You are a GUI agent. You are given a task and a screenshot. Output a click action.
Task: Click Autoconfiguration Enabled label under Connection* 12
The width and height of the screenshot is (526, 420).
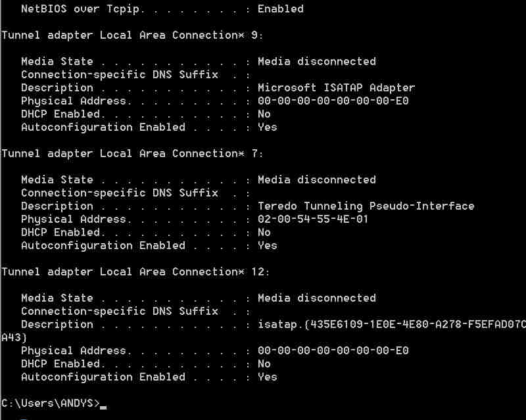(x=103, y=377)
